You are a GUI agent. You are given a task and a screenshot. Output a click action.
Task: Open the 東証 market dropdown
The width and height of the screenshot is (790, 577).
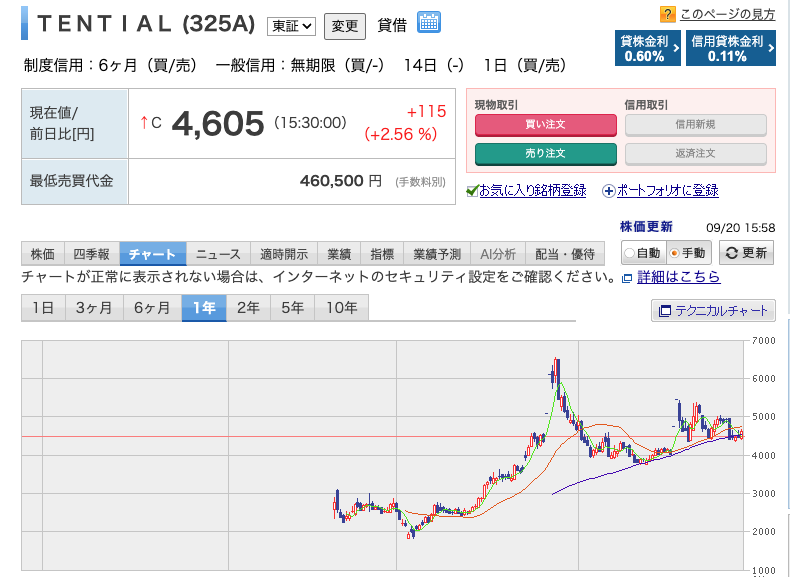[x=291, y=26]
